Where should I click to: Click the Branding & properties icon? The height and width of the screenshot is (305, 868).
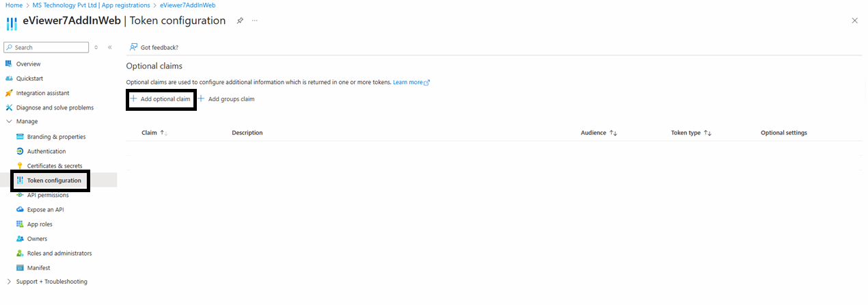pyautogui.click(x=20, y=137)
